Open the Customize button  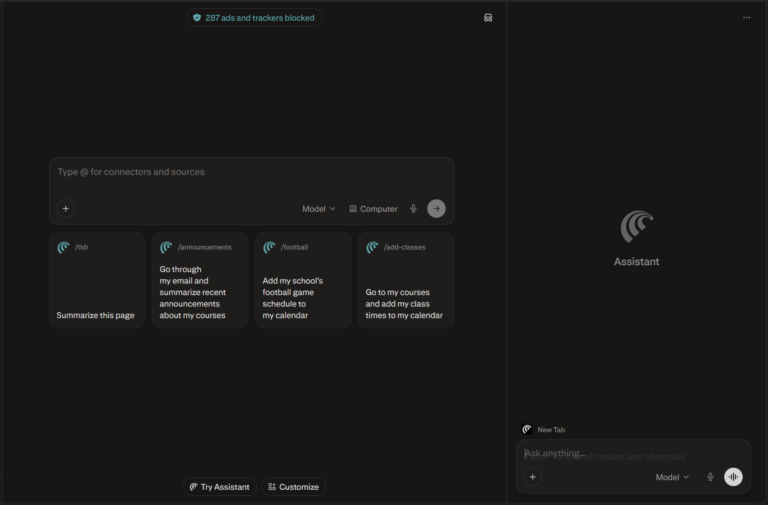click(293, 487)
